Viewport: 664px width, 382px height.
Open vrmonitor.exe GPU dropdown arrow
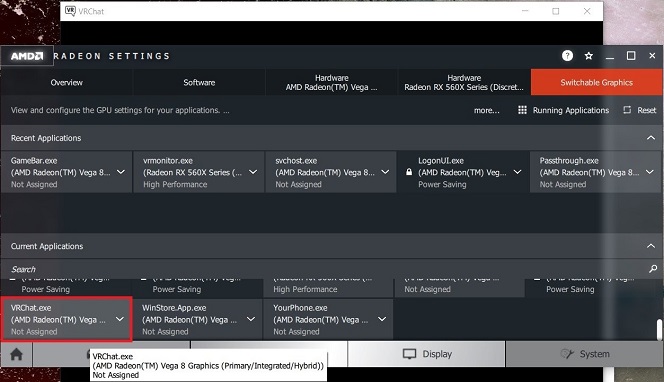point(253,172)
